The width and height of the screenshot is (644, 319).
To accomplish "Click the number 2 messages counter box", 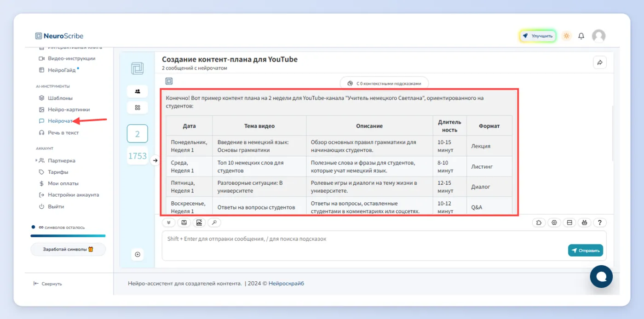I will tap(137, 134).
